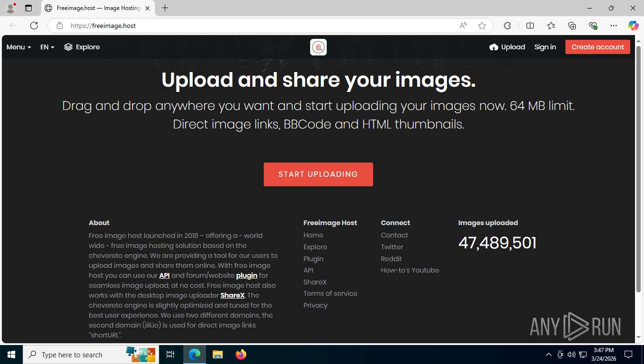Open Windows Start menu
Screen dimensions: 644x364
(x=11, y=355)
